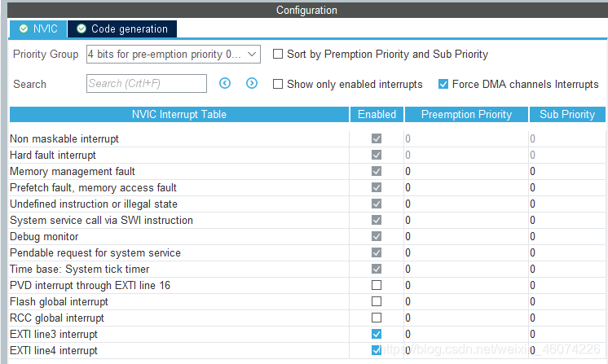The height and width of the screenshot is (364, 608).
Task: Click the Search (Crtl+F) input field
Action: (x=147, y=83)
